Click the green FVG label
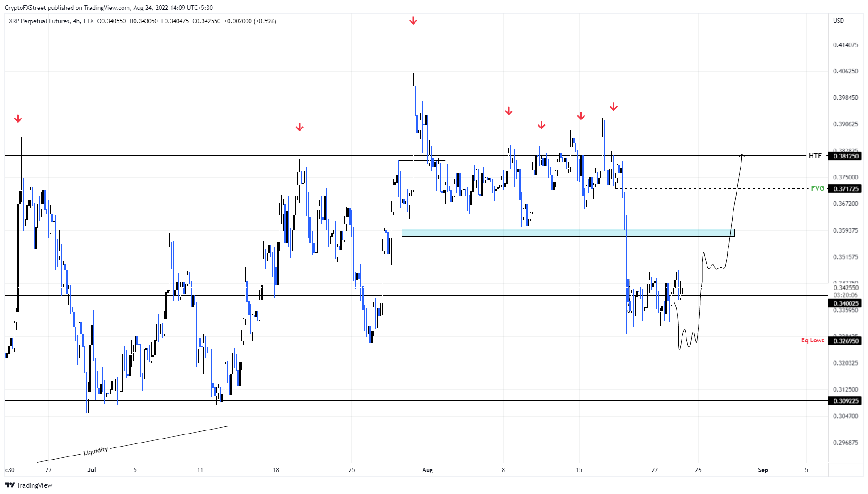Screen dimensions: 868x494 click(x=817, y=188)
